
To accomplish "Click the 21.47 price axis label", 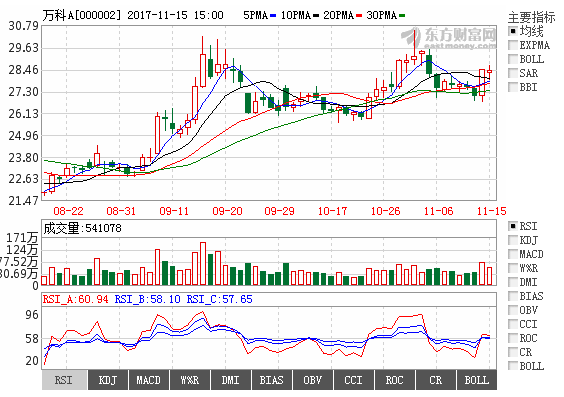I will [23, 200].
